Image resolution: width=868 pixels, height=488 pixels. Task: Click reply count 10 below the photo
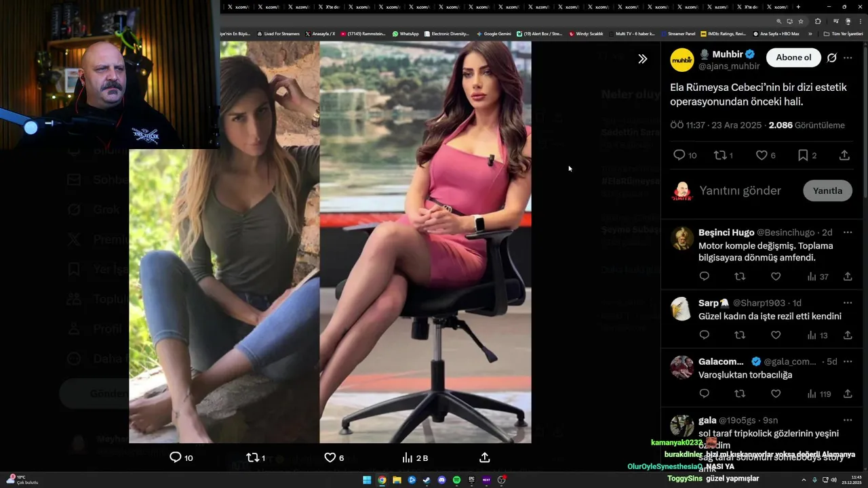point(182,457)
